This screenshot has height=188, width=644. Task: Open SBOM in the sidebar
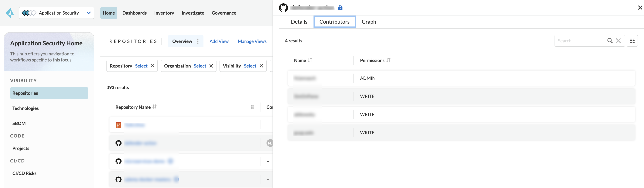[19, 123]
